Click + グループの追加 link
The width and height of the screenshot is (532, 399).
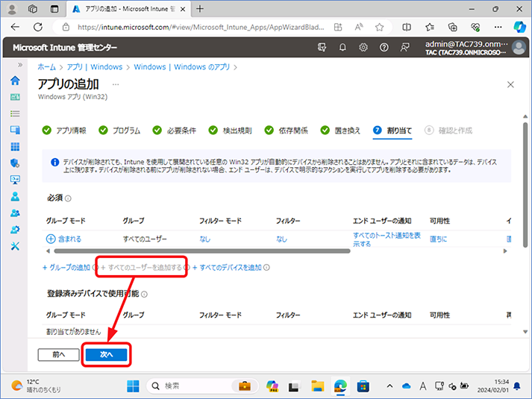pyautogui.click(x=66, y=268)
